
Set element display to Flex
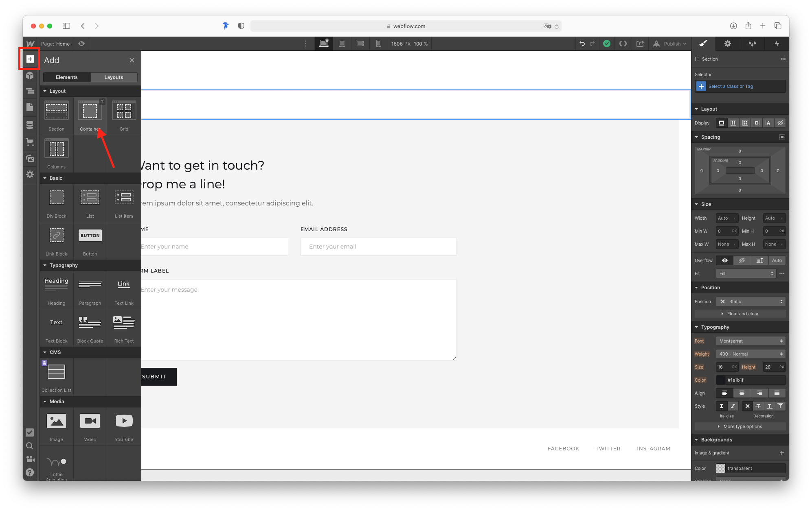click(x=733, y=122)
